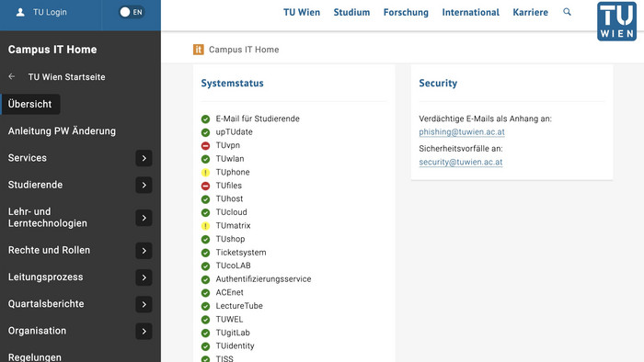
Task: Click red status icon for TUfiles
Action: point(205,186)
